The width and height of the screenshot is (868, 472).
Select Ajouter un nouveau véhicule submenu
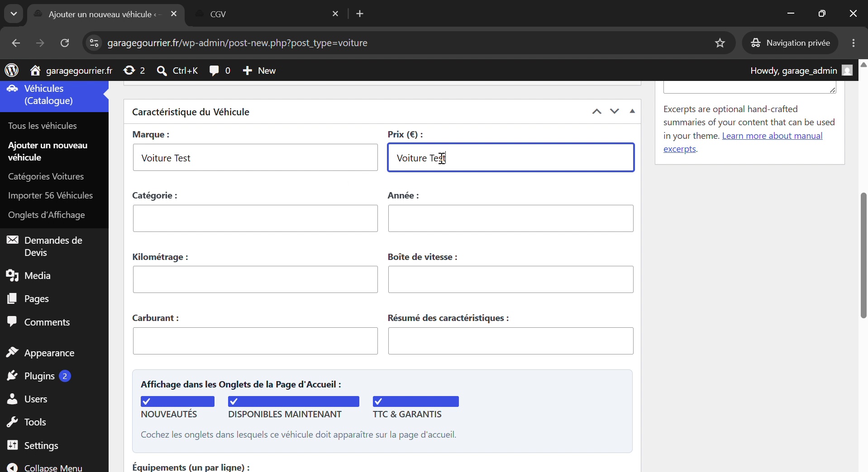[48, 151]
